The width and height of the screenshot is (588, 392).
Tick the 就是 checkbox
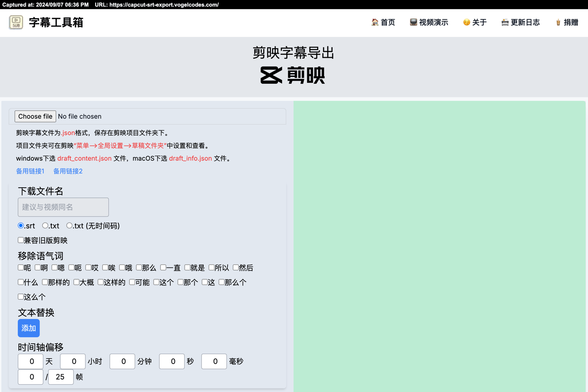tap(187, 268)
